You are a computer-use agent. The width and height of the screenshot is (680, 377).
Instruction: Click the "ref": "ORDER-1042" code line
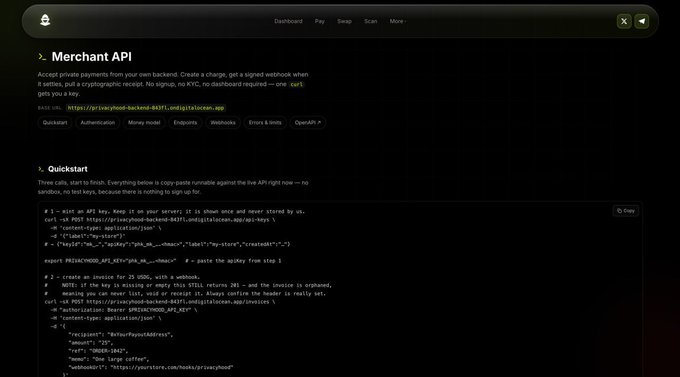coord(98,351)
